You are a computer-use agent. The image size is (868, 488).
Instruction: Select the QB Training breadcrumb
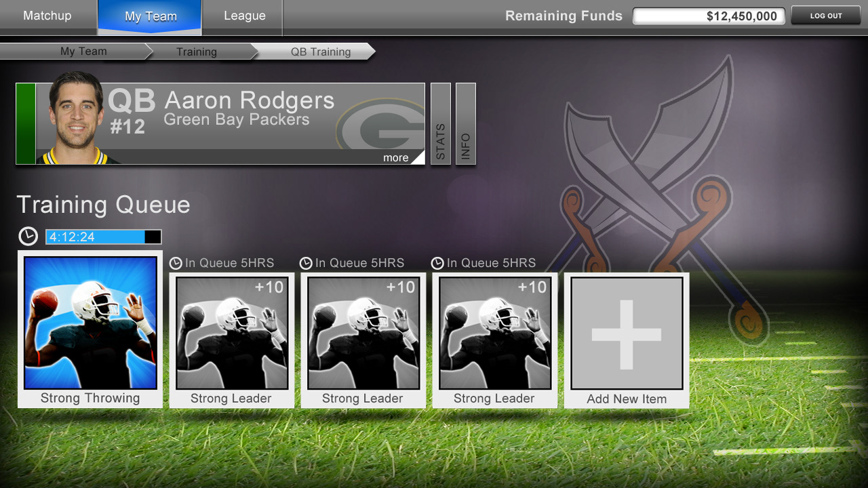point(321,52)
